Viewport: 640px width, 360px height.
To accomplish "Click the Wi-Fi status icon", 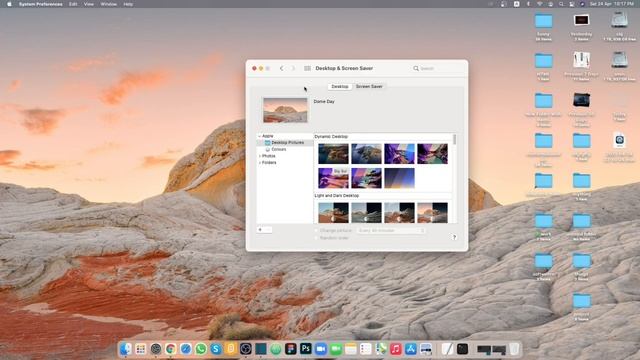I will click(x=539, y=4).
